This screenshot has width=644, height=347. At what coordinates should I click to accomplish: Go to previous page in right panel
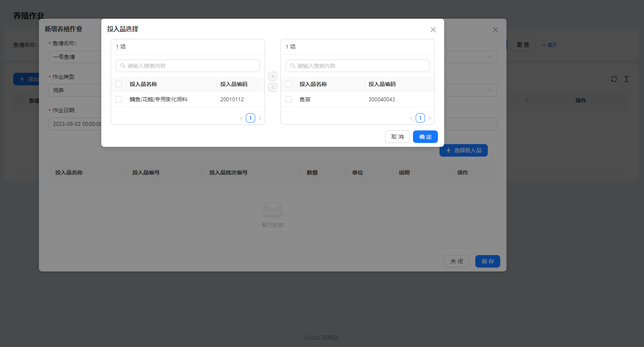pos(411,118)
